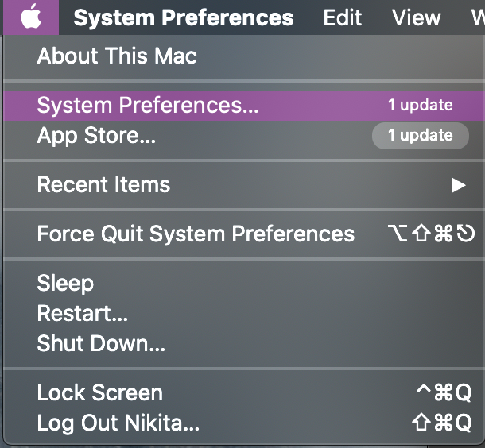Screen dimensions: 485x448
Task: Click the Log Out shortcut symbols
Action: click(x=444, y=423)
